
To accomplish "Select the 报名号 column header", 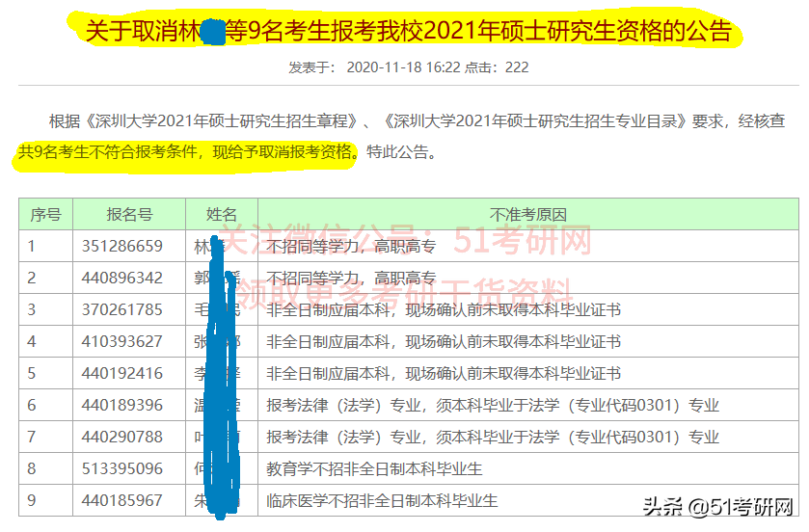I will tap(129, 215).
